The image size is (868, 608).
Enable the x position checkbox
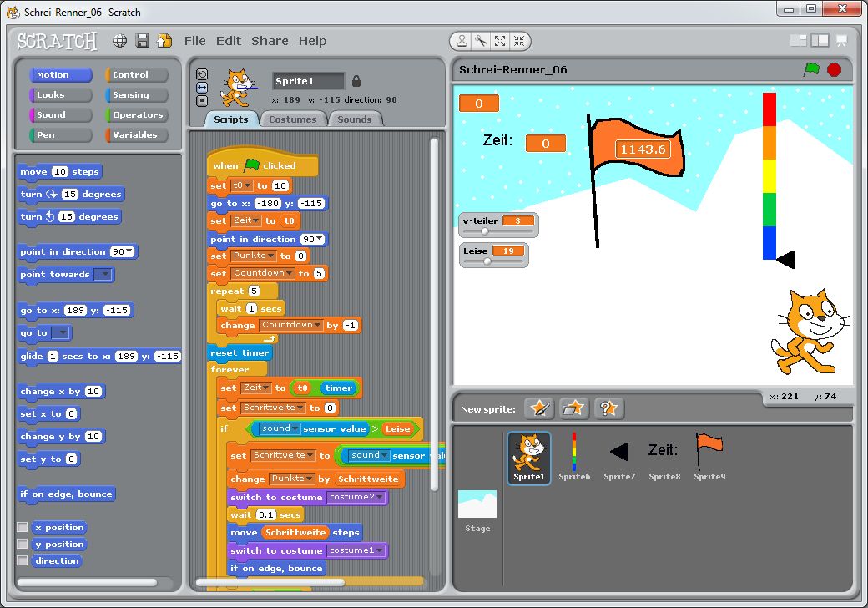(23, 528)
